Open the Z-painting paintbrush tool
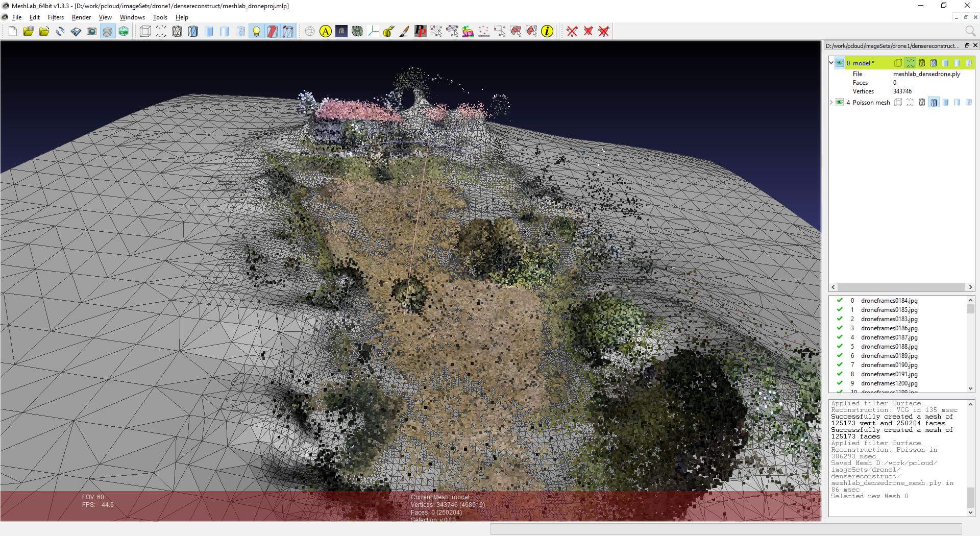 pos(405,32)
